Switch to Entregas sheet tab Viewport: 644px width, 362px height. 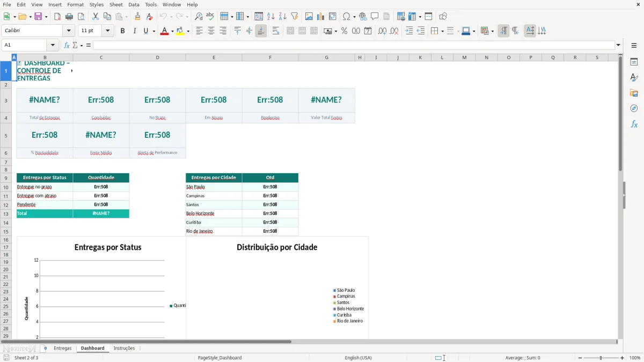click(x=62, y=348)
